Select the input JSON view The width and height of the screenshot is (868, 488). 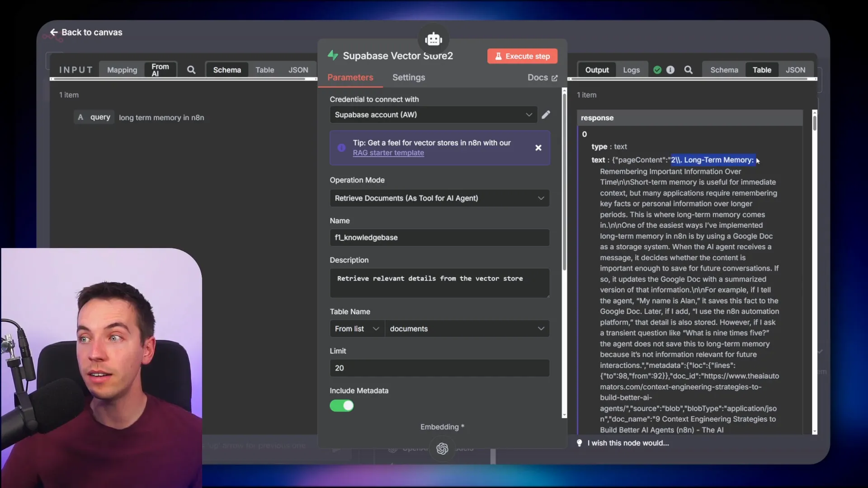(298, 70)
